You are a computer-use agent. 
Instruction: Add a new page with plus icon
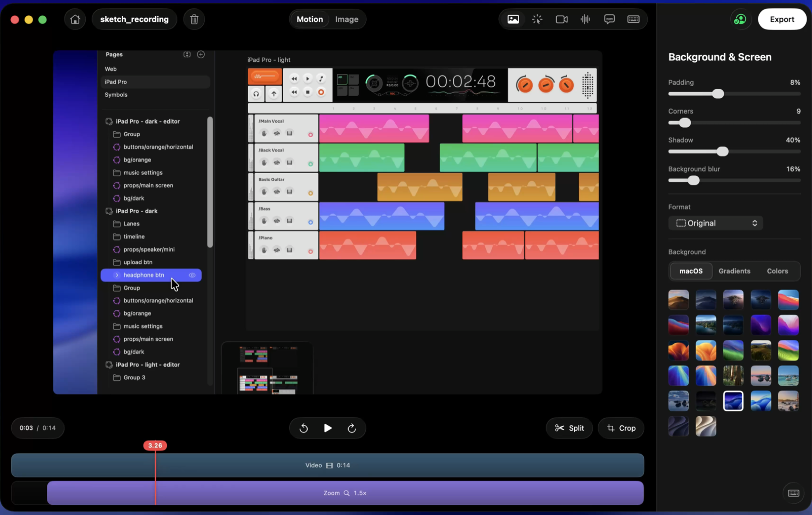pos(201,54)
